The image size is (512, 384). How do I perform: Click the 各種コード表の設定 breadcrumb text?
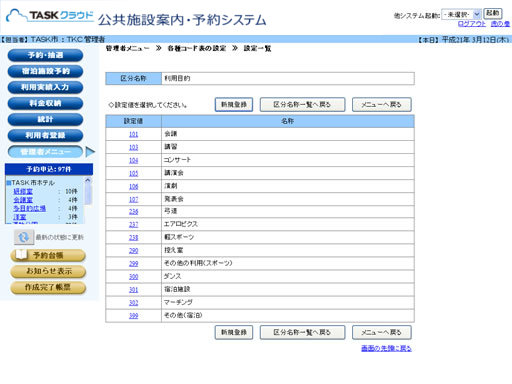click(197, 49)
